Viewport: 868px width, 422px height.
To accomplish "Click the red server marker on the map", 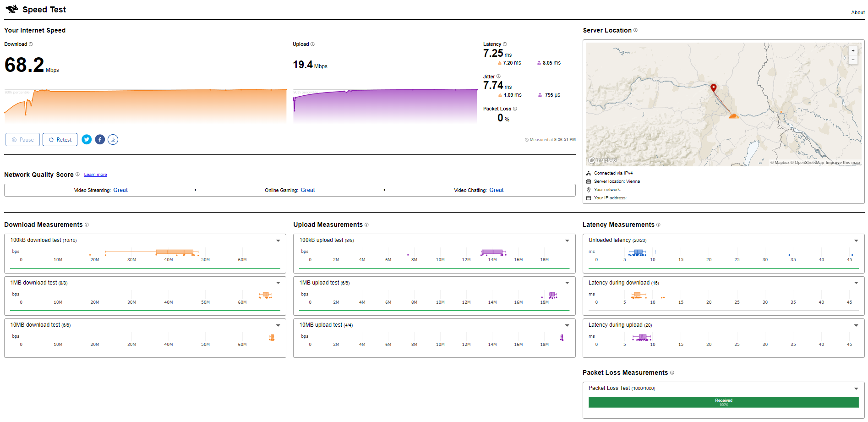I will [713, 87].
